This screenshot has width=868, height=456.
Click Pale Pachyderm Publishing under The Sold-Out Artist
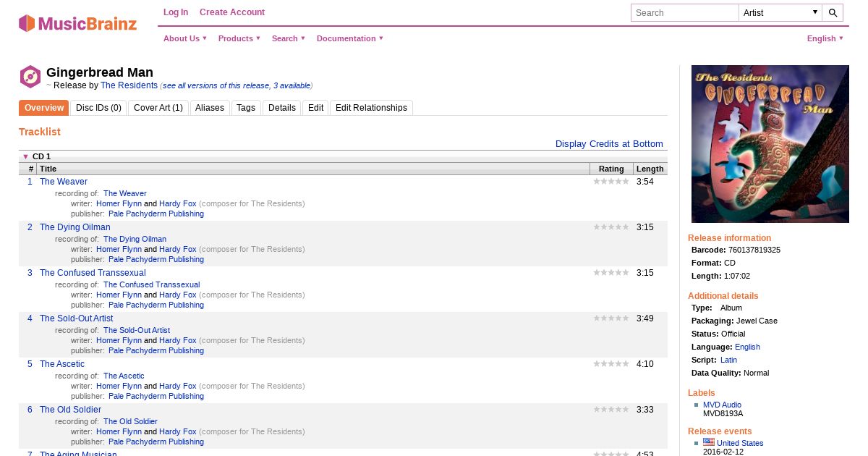156,350
